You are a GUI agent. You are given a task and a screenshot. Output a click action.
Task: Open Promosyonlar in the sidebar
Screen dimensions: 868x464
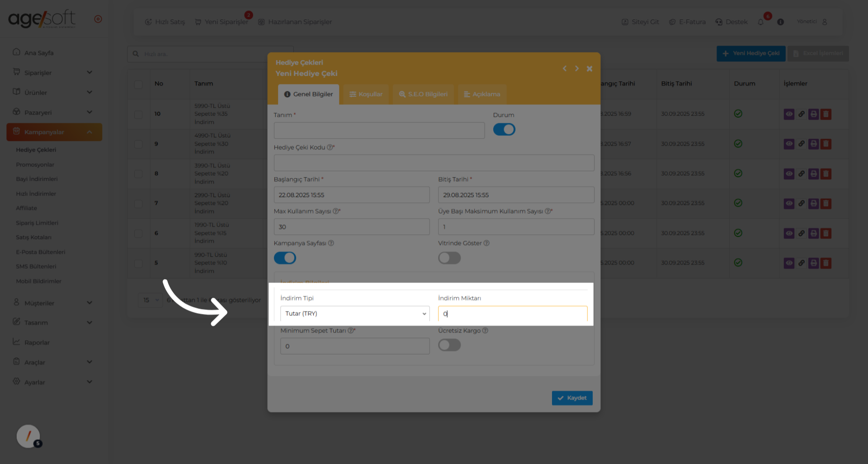(x=35, y=164)
